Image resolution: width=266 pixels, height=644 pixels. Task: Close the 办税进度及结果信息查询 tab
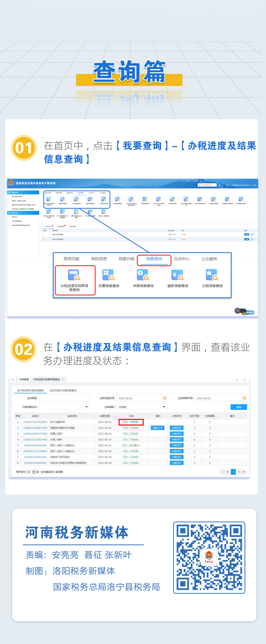(x=63, y=379)
